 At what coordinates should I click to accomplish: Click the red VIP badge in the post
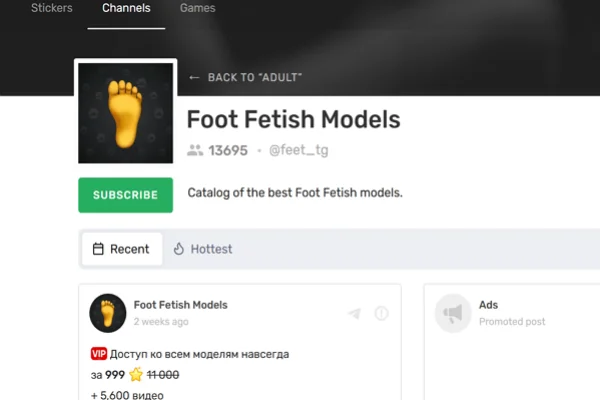[x=99, y=354]
